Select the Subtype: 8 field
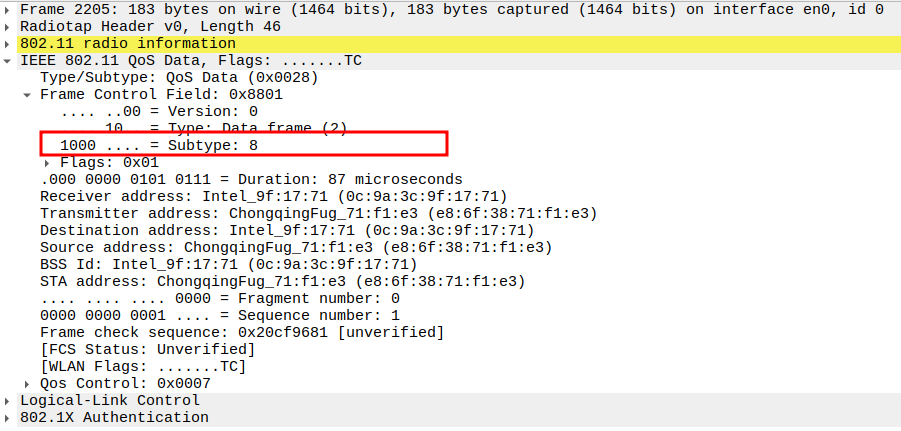The width and height of the screenshot is (901, 431). pyautogui.click(x=160, y=145)
